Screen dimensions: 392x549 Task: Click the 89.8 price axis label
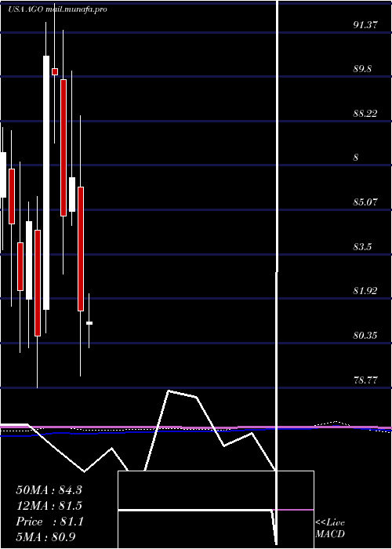362,69
